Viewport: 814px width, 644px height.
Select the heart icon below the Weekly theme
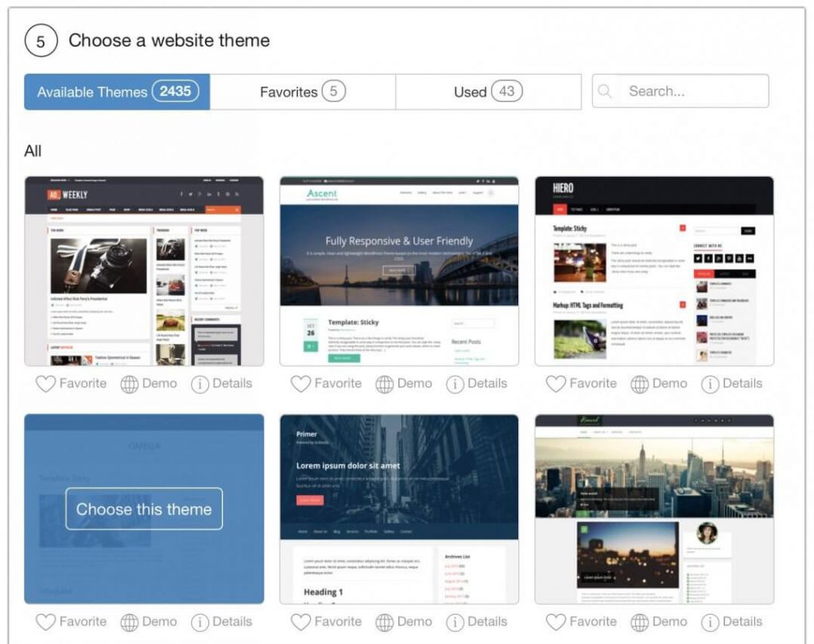[x=45, y=383]
